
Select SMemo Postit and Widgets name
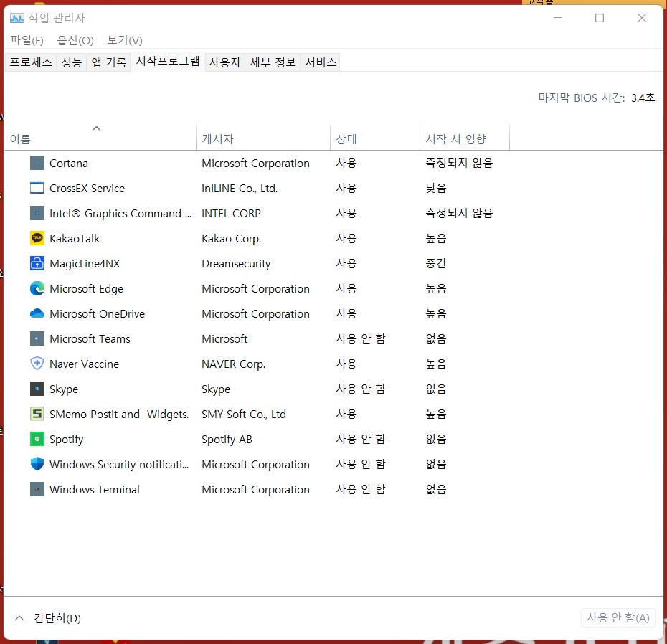(x=119, y=415)
